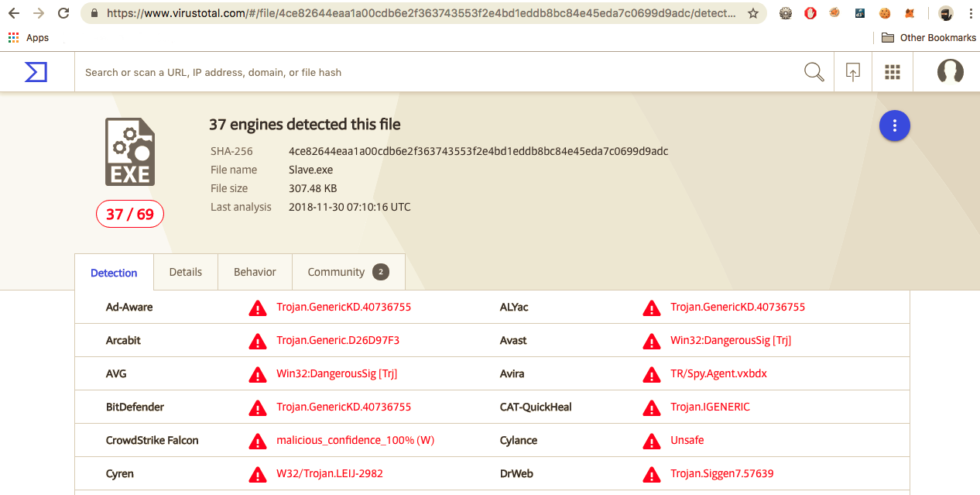This screenshot has height=495, width=980.
Task: Open the Chrome profile ninja avatar
Action: (946, 13)
